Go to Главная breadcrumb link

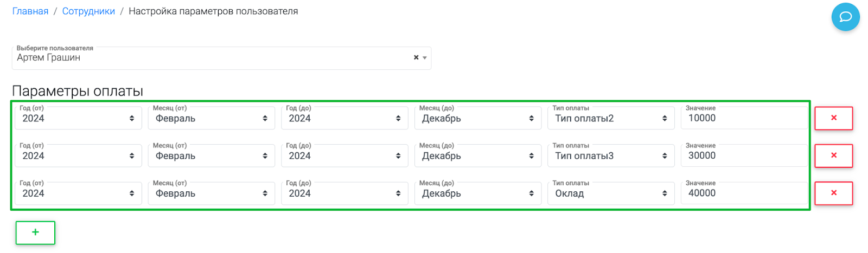click(30, 11)
